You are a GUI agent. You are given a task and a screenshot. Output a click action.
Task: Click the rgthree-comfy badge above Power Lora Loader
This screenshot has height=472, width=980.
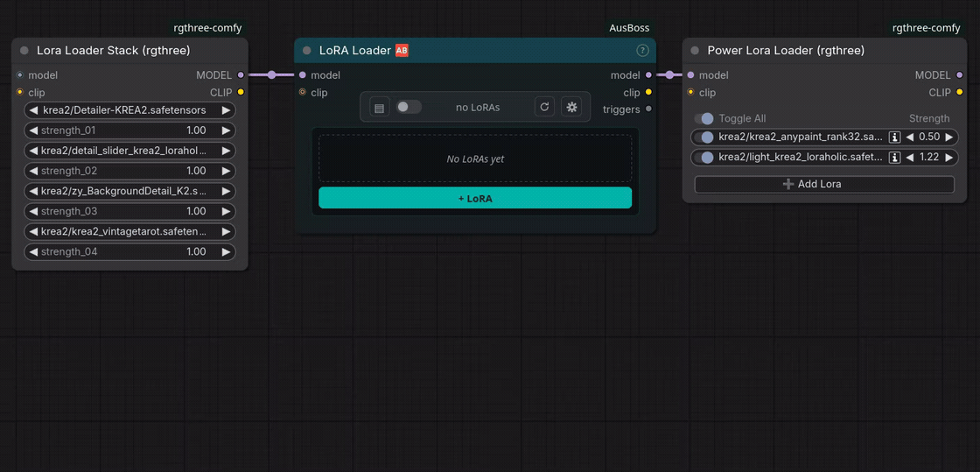pyautogui.click(x=927, y=28)
